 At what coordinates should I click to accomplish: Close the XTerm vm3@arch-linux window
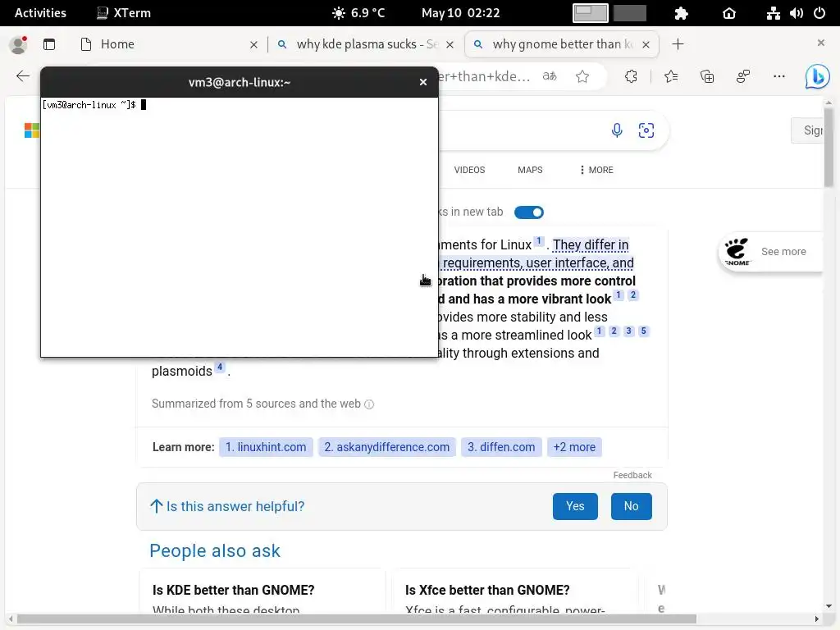[x=423, y=82]
